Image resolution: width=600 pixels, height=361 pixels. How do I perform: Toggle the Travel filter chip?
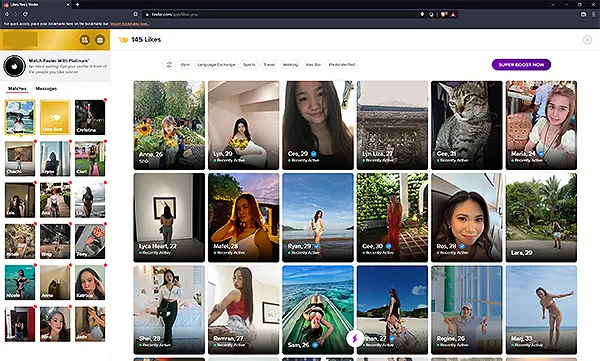coord(269,65)
